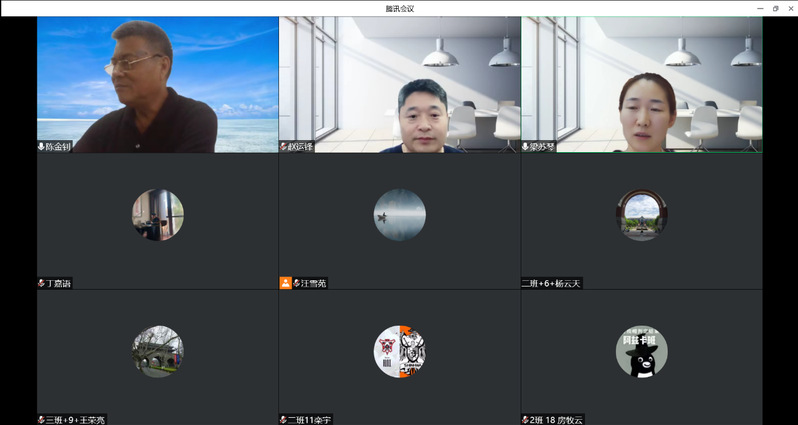The image size is (798, 425).
Task: Click the microphone icon beside 陈金钊
Action: tap(42, 146)
